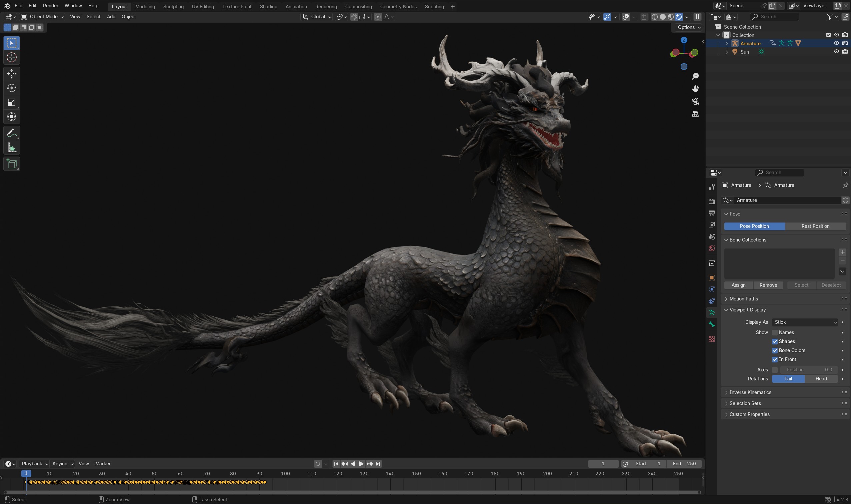Open the Render menu
This screenshot has height=504, width=851.
pyautogui.click(x=50, y=6)
